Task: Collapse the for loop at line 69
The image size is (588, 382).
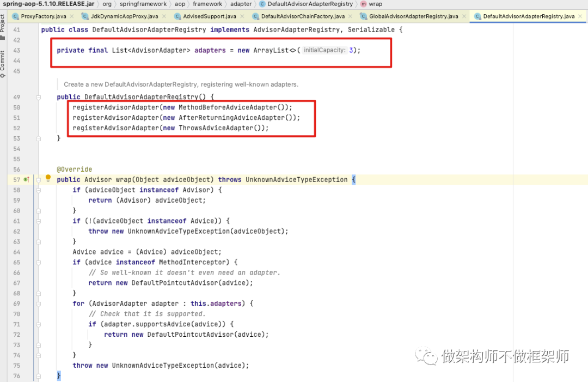Action: tap(38, 304)
